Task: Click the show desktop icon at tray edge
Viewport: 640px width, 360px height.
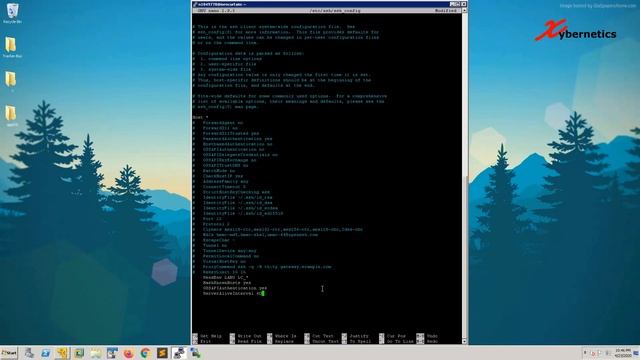Action: click(636, 353)
